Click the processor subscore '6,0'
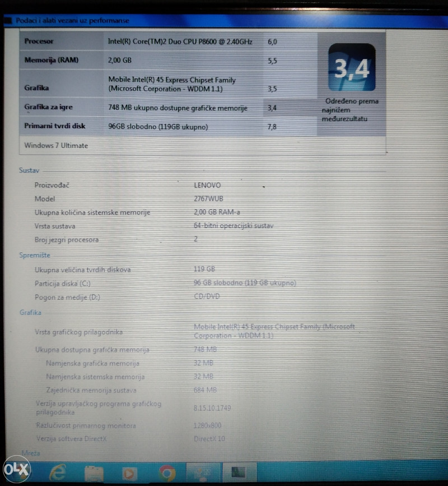 point(272,42)
